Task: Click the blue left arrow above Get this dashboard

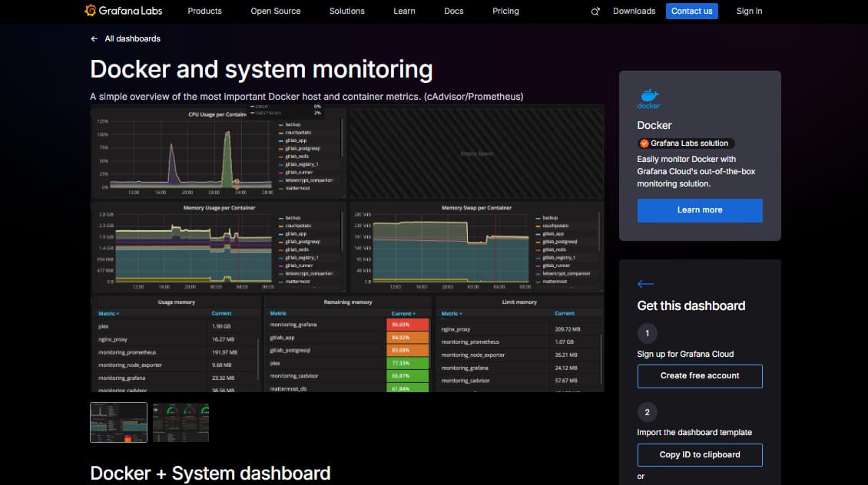Action: click(645, 284)
